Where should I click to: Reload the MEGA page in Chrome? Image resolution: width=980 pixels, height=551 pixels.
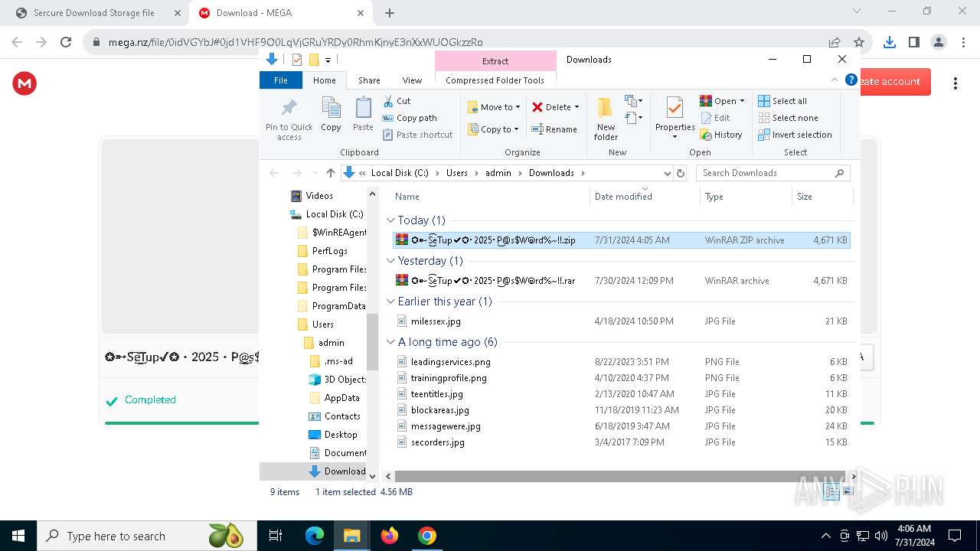click(66, 42)
